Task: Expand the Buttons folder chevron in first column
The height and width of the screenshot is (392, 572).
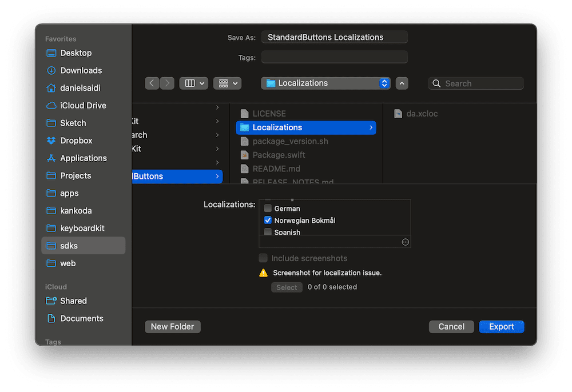Action: pos(217,177)
